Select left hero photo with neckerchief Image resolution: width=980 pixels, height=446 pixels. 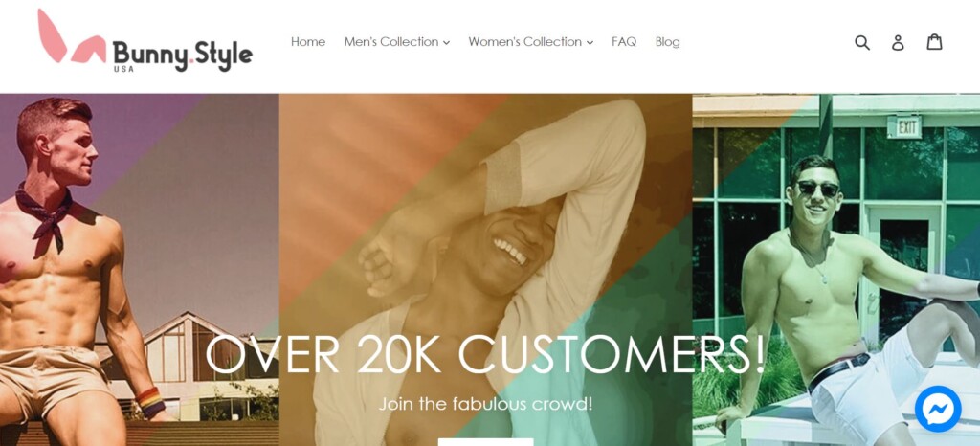point(140,270)
